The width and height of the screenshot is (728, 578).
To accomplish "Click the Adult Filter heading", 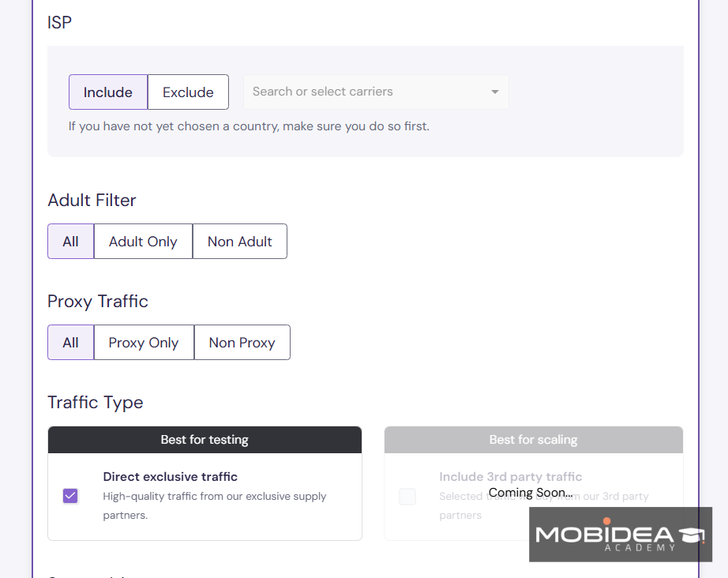I will pyautogui.click(x=92, y=200).
